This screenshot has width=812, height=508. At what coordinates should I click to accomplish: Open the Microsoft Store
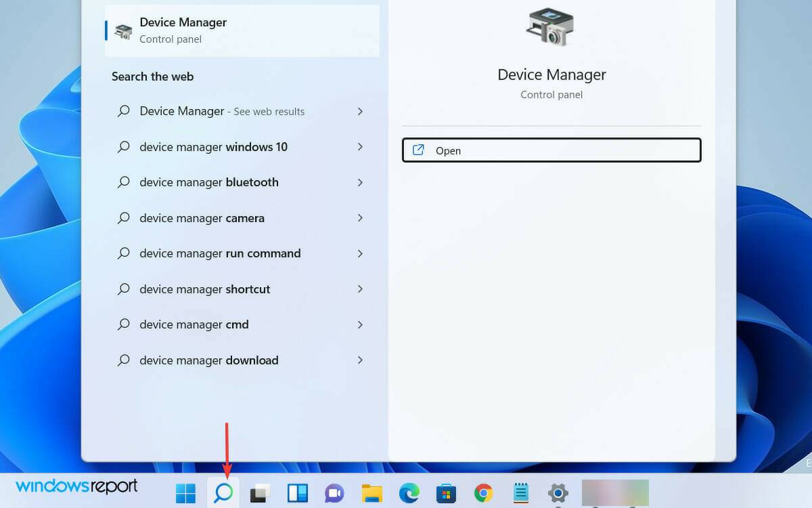pyautogui.click(x=445, y=492)
